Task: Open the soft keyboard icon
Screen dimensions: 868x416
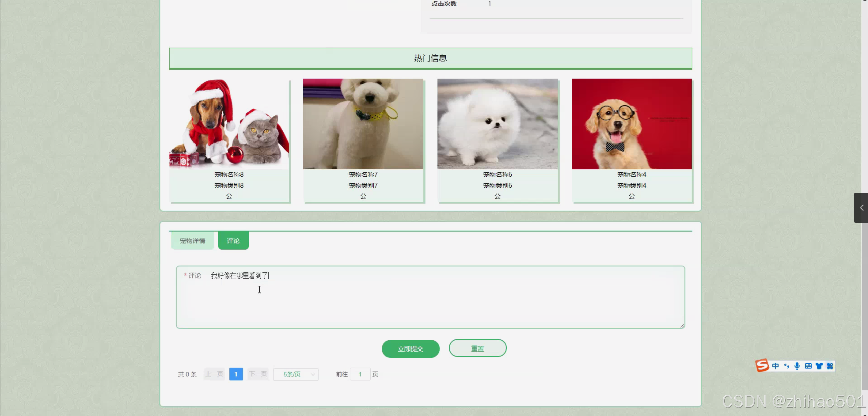Action: point(808,366)
